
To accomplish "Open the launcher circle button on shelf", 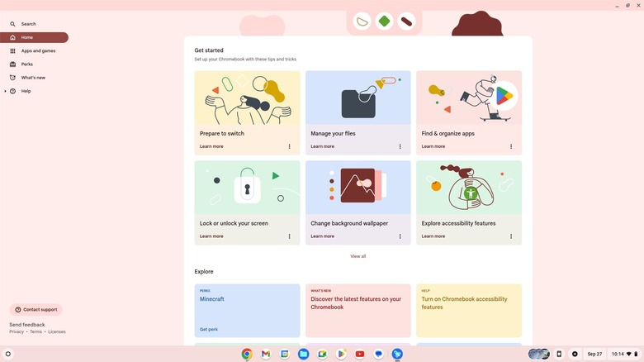I will click(x=7, y=354).
